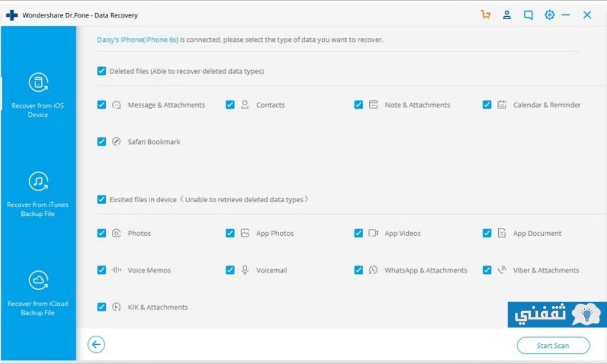
Task: Click the App Photos picture icon
Action: [x=245, y=233]
